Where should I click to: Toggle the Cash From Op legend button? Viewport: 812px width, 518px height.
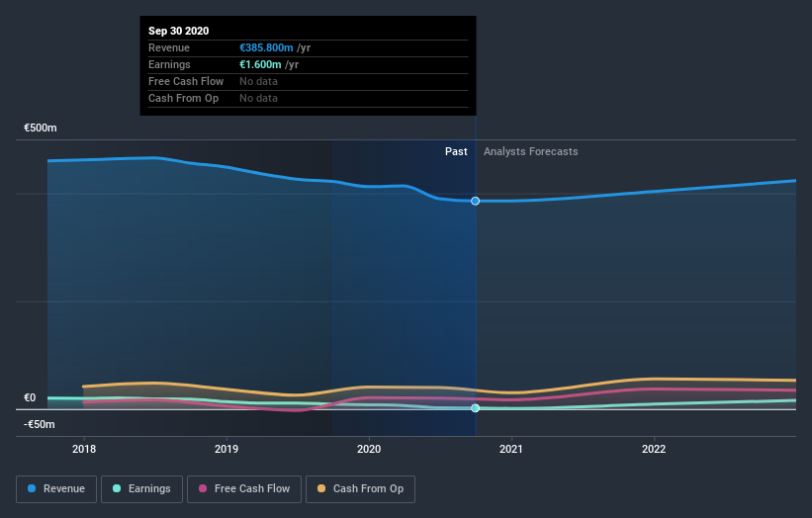pyautogui.click(x=360, y=489)
